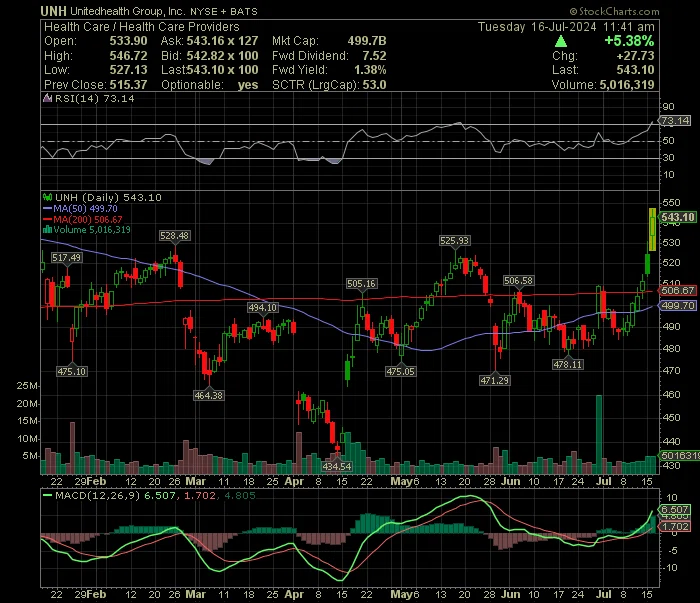Viewport: 700px width, 603px height.
Task: Click the 1.702 tag on the MACD right axis
Action: point(675,527)
